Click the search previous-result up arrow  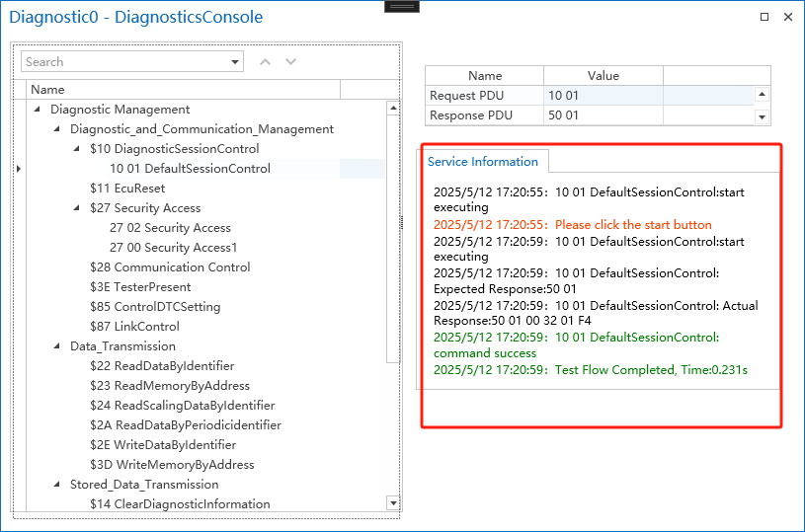coord(265,62)
